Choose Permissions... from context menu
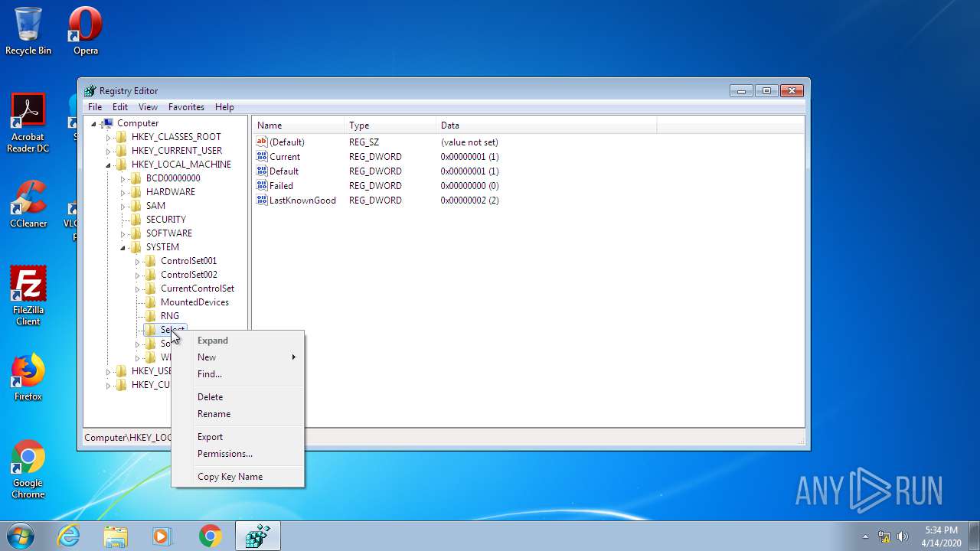The image size is (980, 551). point(237,454)
